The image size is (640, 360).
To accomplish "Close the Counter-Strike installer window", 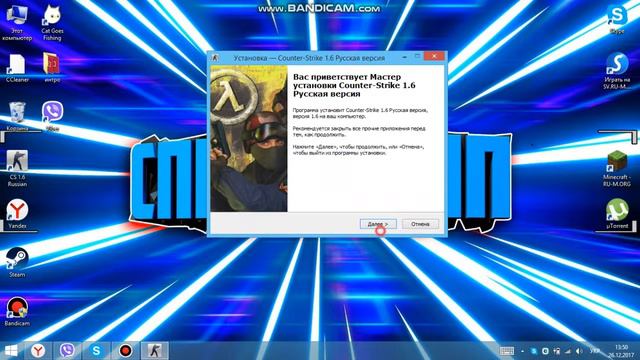I will [x=434, y=56].
